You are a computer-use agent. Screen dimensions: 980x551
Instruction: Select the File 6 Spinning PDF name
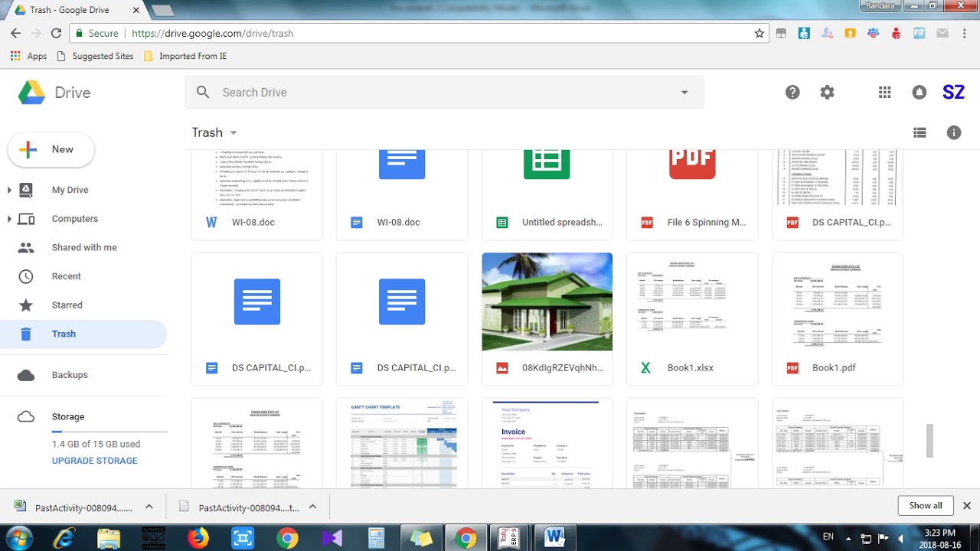click(x=706, y=222)
